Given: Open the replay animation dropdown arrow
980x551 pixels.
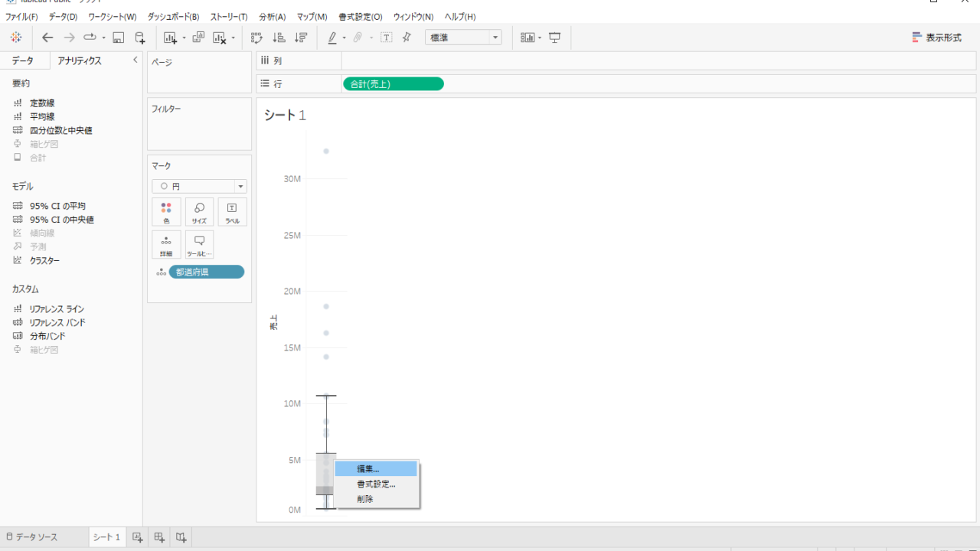Looking at the screenshot, I should (x=103, y=37).
